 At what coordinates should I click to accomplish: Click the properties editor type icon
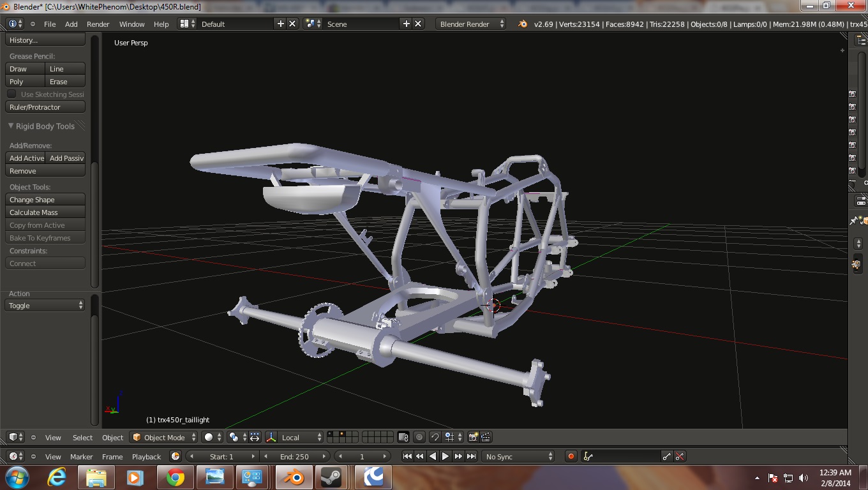coord(862,201)
